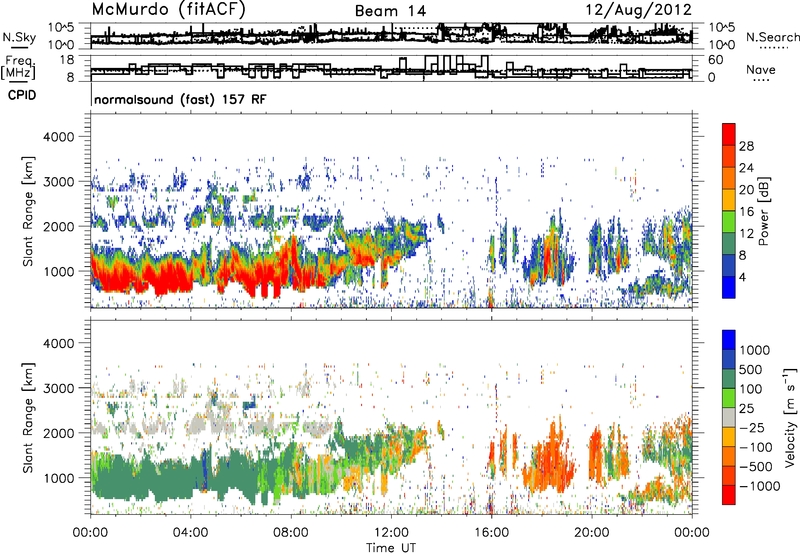Click the "500" value on the velocity colorbar
Image resolution: width=800 pixels, height=554 pixels.
point(751,369)
